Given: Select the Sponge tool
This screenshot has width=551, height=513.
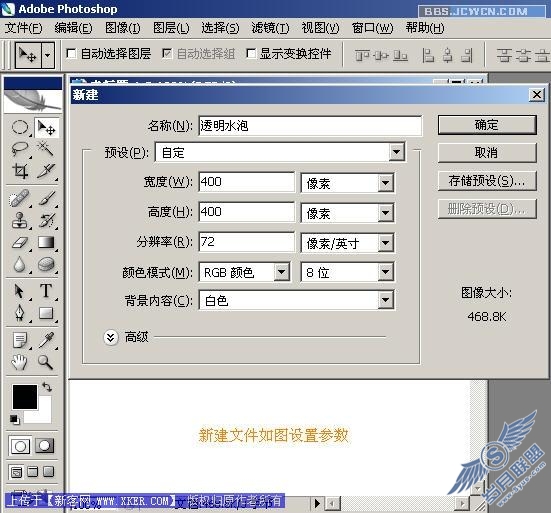Looking at the screenshot, I should (x=46, y=265).
